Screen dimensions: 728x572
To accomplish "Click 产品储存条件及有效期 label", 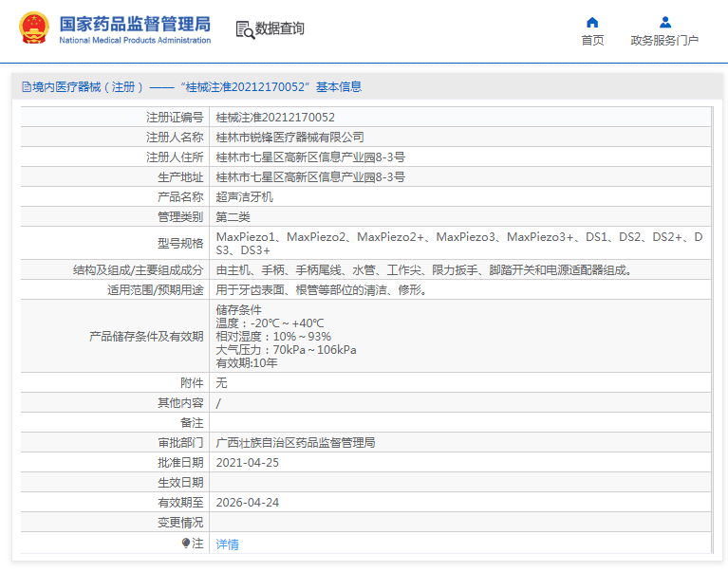I will (146, 337).
